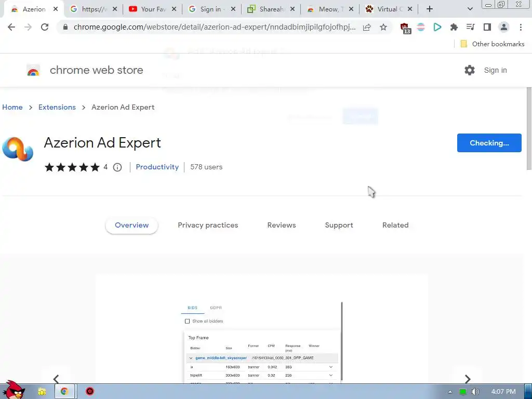Collapse game_middle-left_skyscraper row
Image resolution: width=532 pixels, height=399 pixels.
(x=191, y=358)
